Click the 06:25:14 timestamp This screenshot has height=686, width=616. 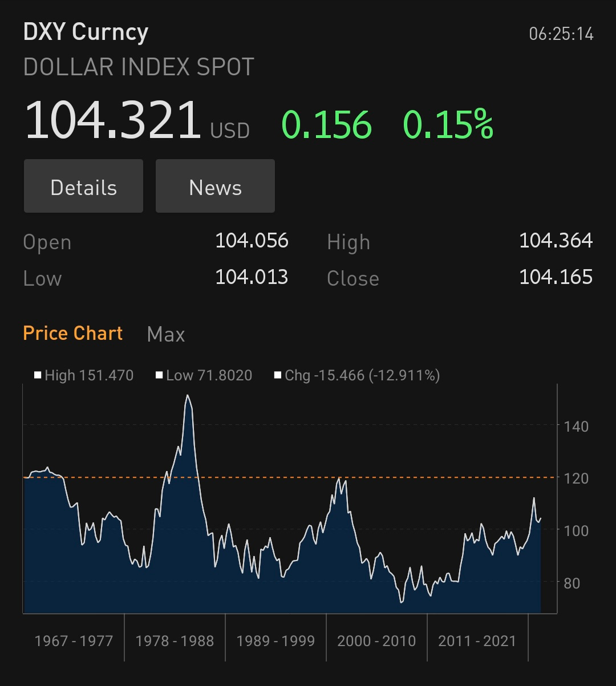point(561,34)
